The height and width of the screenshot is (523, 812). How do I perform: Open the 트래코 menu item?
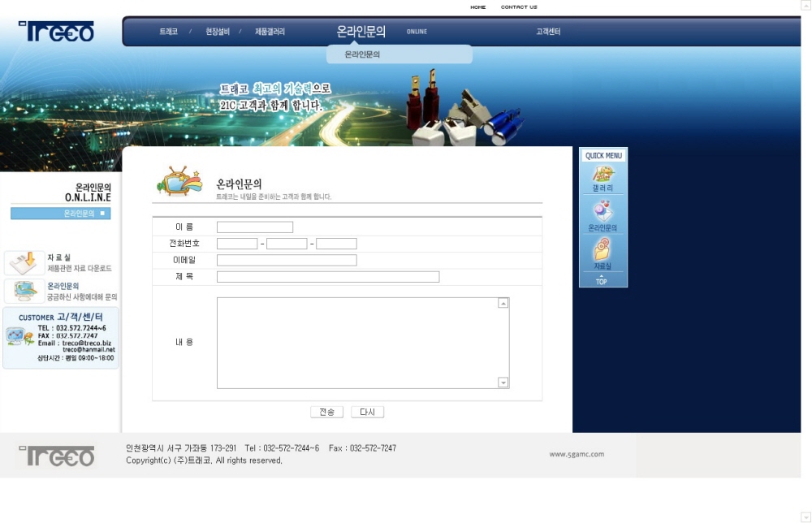pyautogui.click(x=168, y=32)
